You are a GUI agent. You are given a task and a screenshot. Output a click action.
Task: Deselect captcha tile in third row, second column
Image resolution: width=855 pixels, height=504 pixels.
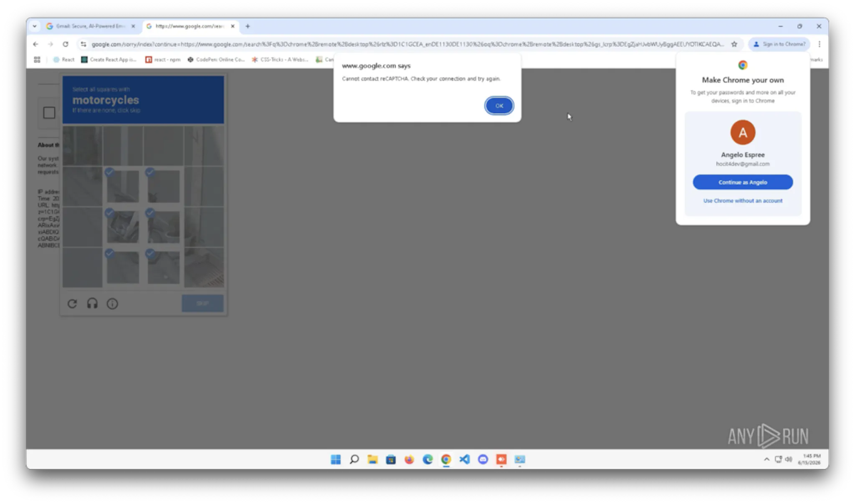(x=123, y=227)
